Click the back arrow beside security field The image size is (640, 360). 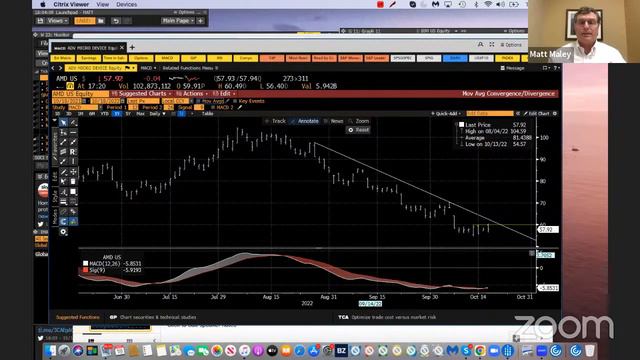[54, 68]
